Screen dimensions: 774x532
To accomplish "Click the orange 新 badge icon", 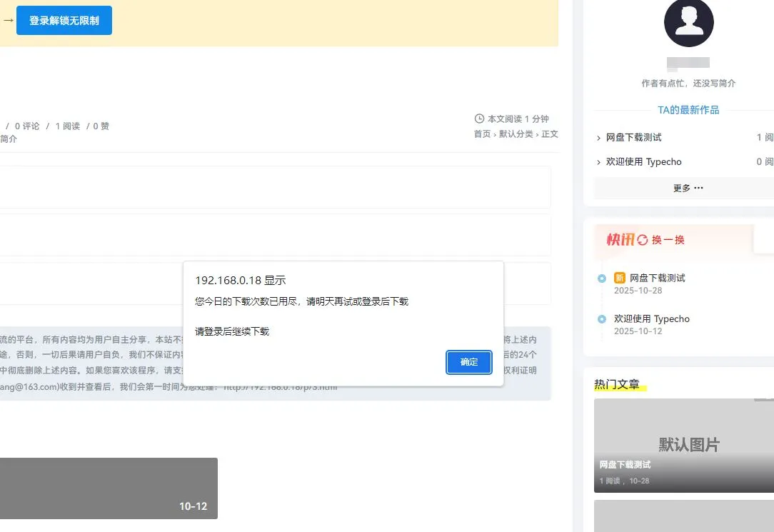I will click(620, 278).
